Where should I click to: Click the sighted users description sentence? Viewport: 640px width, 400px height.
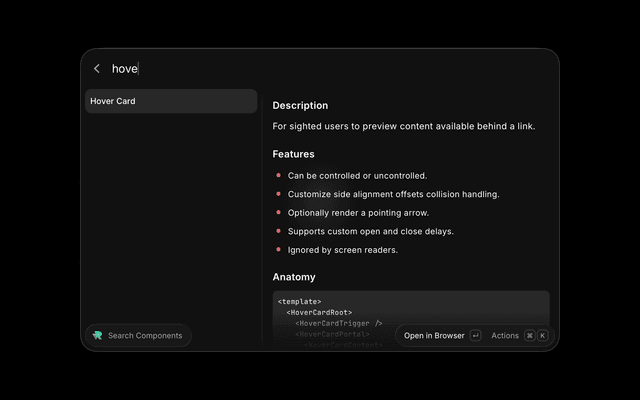[x=404, y=127]
